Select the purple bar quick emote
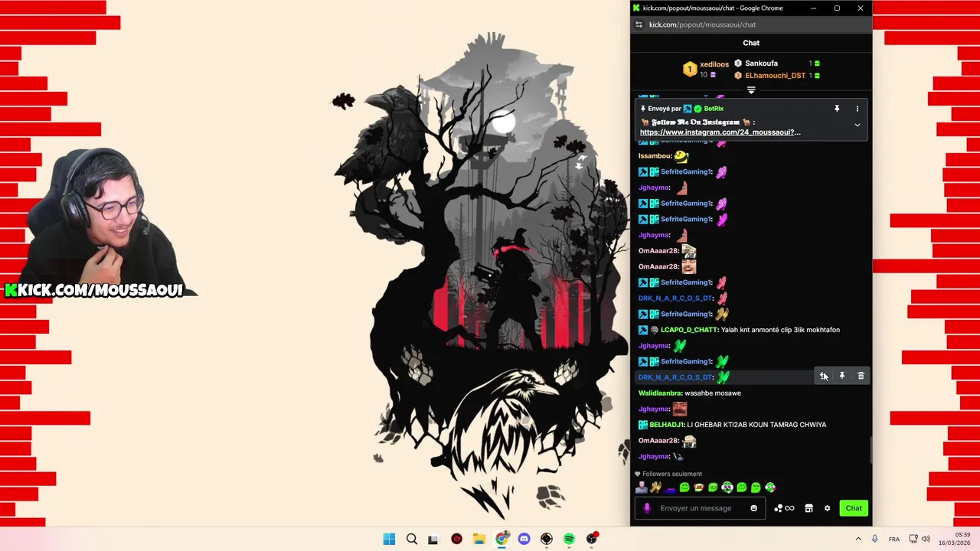Image resolution: width=980 pixels, height=551 pixels. [671, 488]
